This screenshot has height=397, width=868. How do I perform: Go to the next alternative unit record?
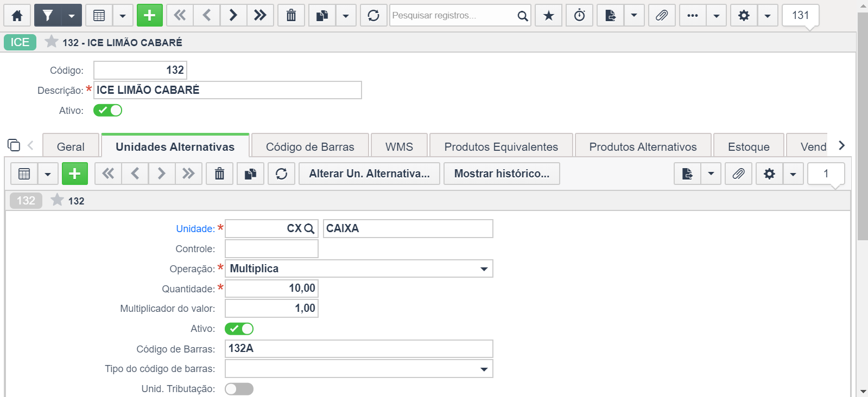[x=161, y=174]
